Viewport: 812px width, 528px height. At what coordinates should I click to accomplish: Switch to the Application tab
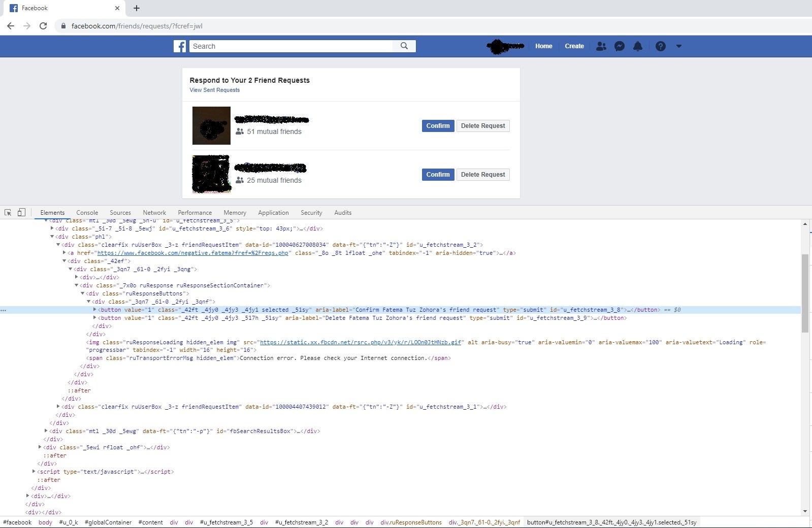click(x=273, y=213)
